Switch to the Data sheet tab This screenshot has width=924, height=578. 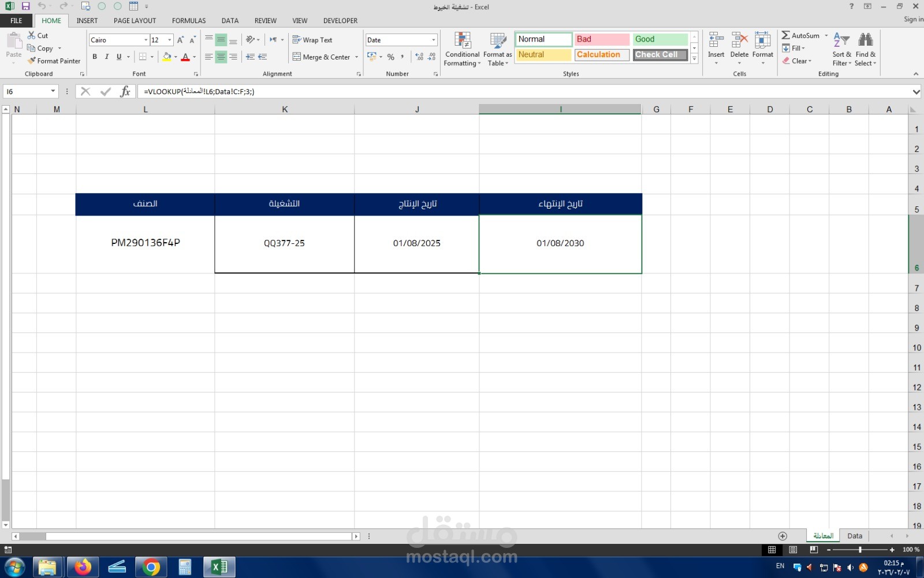click(x=855, y=536)
